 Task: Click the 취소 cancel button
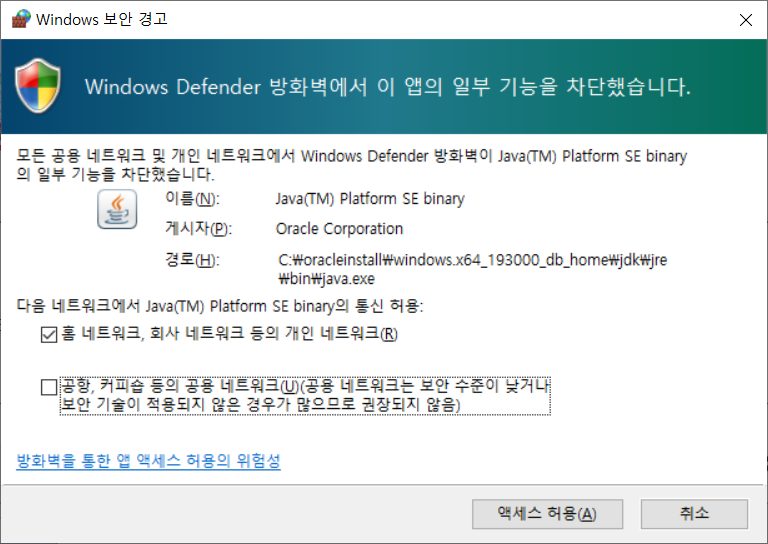(x=694, y=514)
